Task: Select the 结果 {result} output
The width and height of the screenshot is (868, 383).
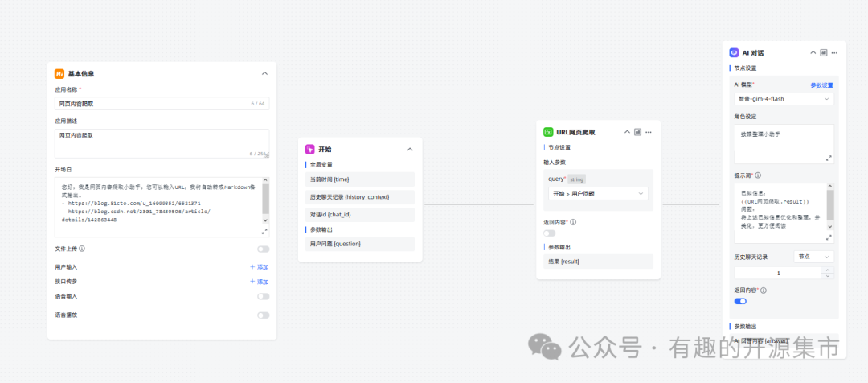Action: pos(599,261)
